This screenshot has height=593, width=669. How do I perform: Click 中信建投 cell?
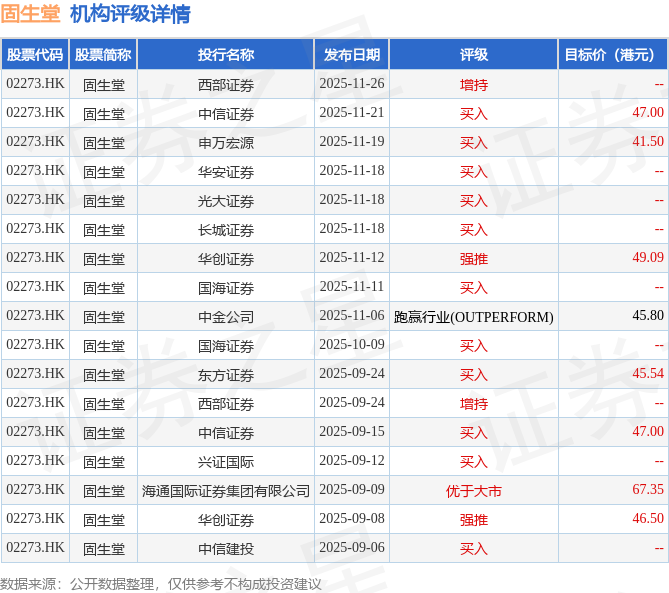point(226,549)
